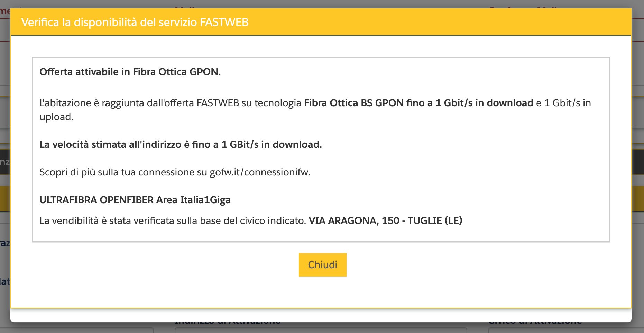Click the sentence 'La vendibilità è stata verificata sulla base del civico indicato.'
The width and height of the screenshot is (644, 333).
tap(173, 220)
